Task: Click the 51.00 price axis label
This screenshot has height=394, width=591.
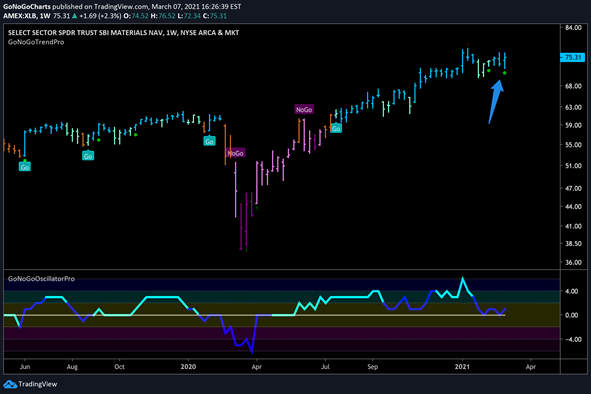Action: click(573, 166)
